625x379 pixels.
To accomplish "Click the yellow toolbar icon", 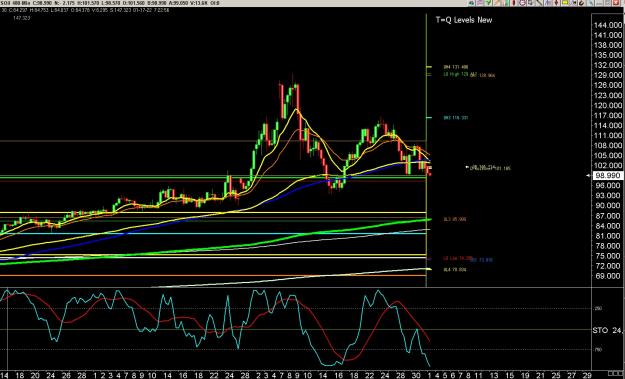I will (x=565, y=3).
